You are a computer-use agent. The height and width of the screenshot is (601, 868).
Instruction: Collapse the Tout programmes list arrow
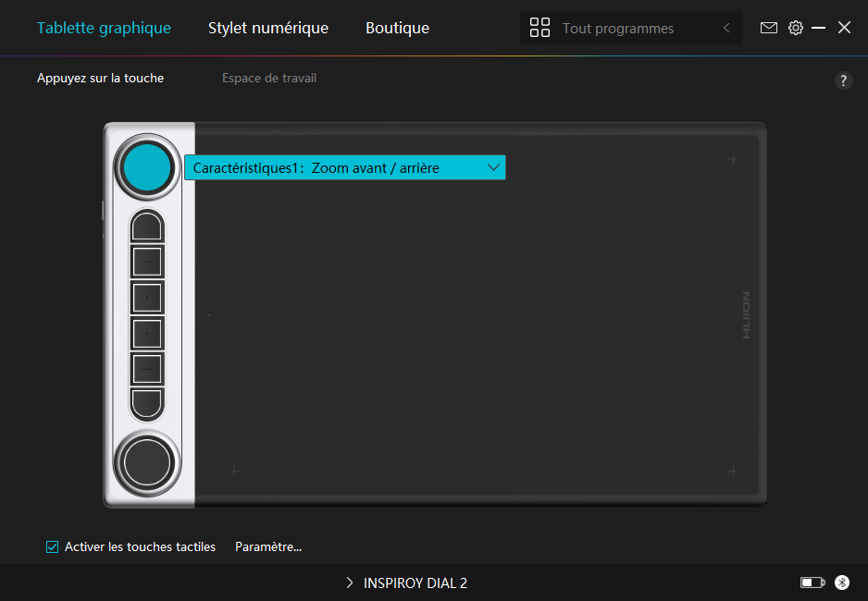coord(726,28)
